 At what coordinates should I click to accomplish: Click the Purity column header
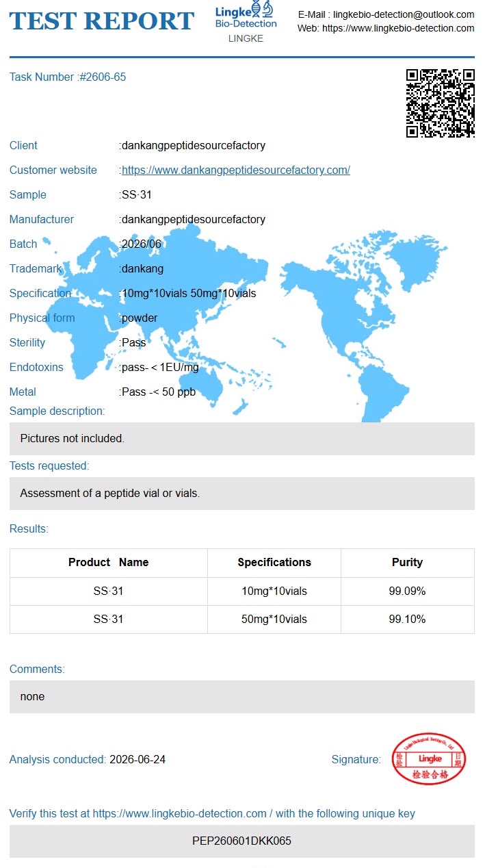coord(407,563)
